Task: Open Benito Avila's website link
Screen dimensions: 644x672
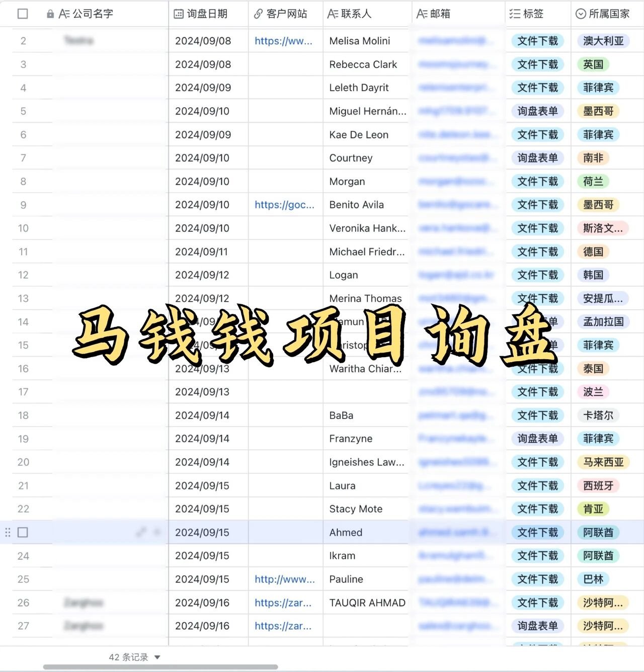Action: pyautogui.click(x=284, y=205)
